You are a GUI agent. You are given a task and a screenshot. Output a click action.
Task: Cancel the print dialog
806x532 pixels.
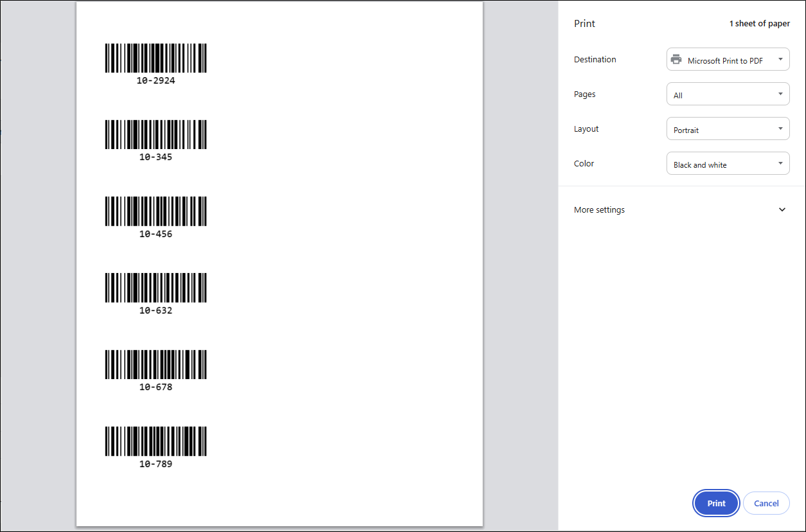click(766, 503)
